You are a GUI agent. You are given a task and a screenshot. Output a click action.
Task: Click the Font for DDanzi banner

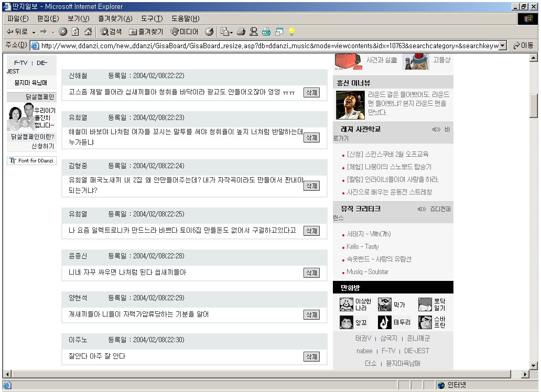[x=31, y=161]
